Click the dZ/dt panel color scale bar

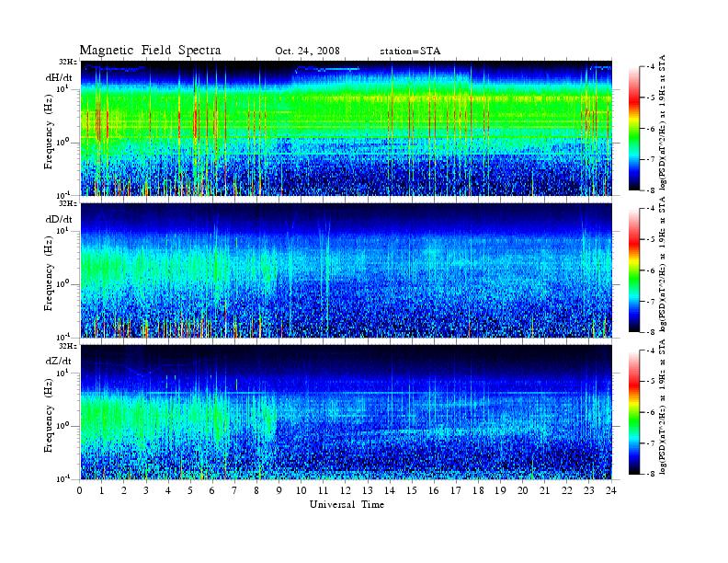point(634,412)
